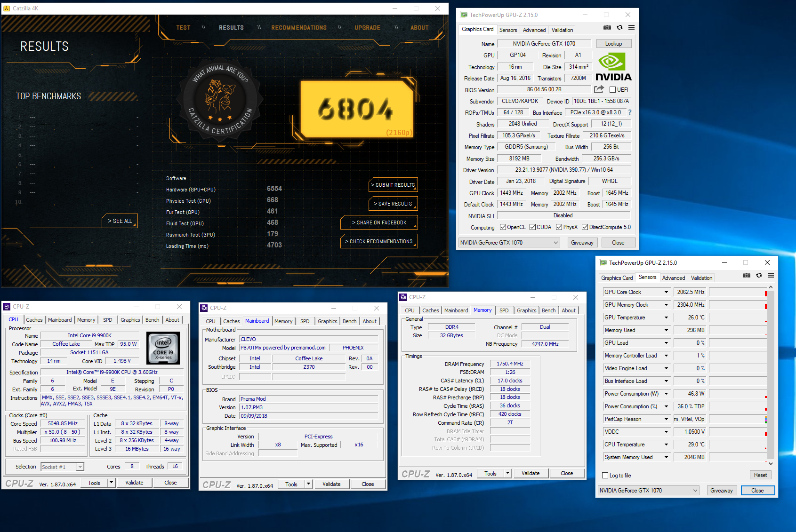Open the VDDC sensor dropdown
The height and width of the screenshot is (532, 796).
(x=666, y=432)
